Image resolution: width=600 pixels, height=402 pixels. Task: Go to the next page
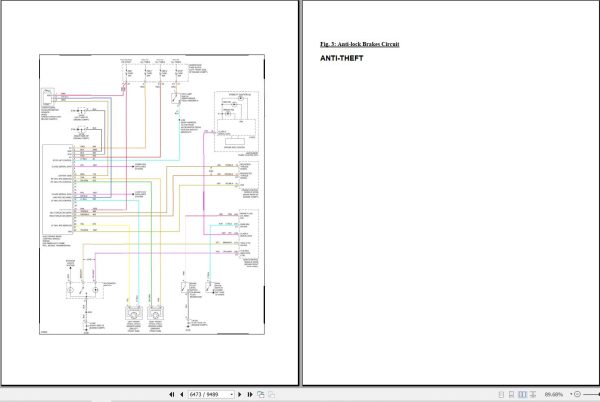point(240,394)
